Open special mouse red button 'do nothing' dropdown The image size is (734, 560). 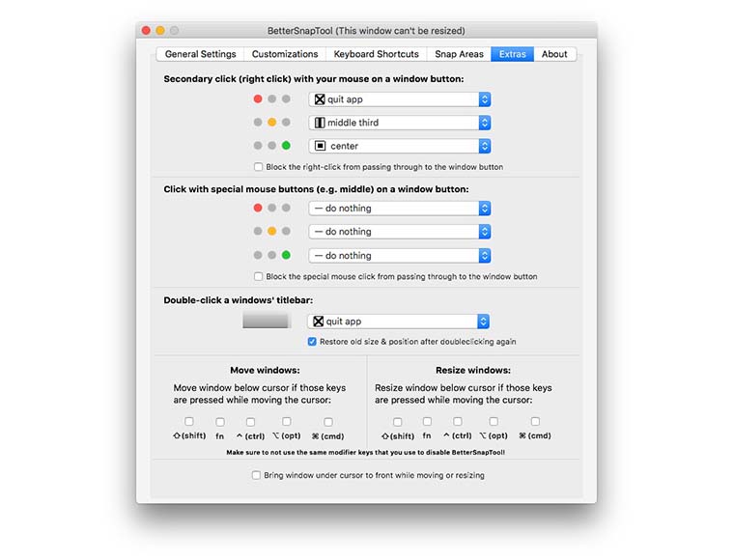(399, 209)
